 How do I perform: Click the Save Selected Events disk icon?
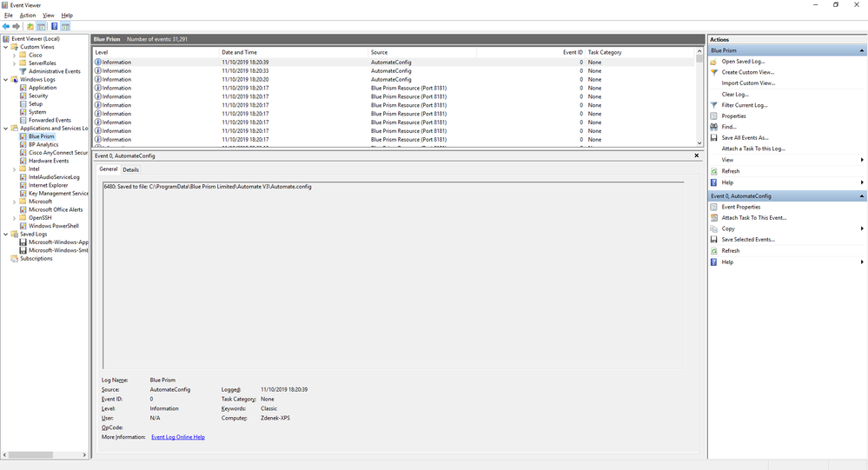[x=713, y=240]
